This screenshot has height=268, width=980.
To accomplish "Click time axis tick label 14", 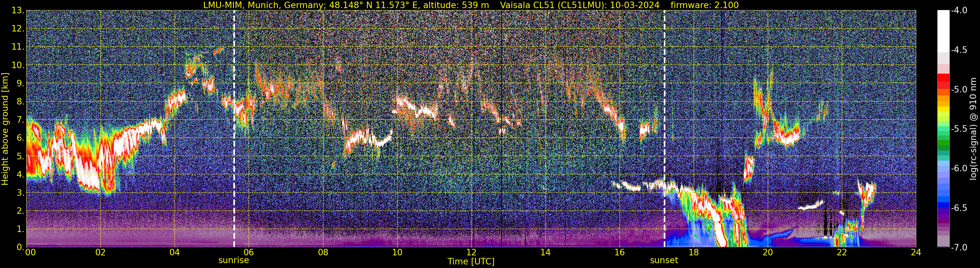I will [x=545, y=252].
